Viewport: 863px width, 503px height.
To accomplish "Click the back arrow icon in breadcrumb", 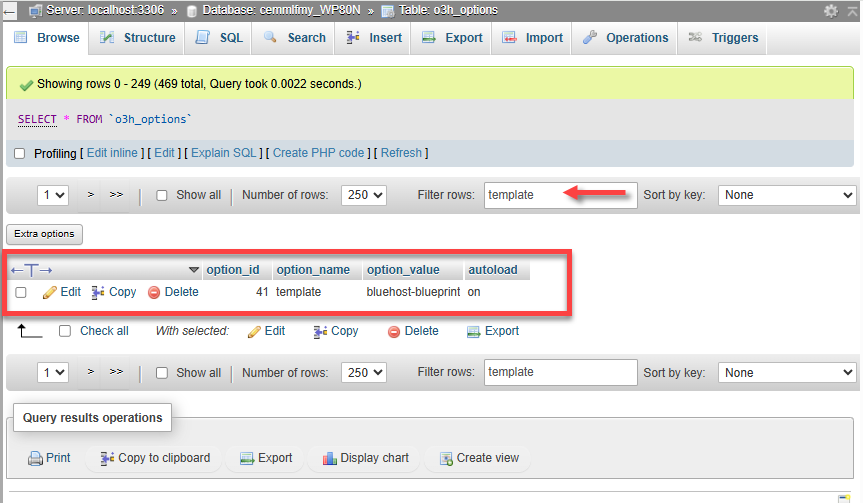I will coord(10,10).
